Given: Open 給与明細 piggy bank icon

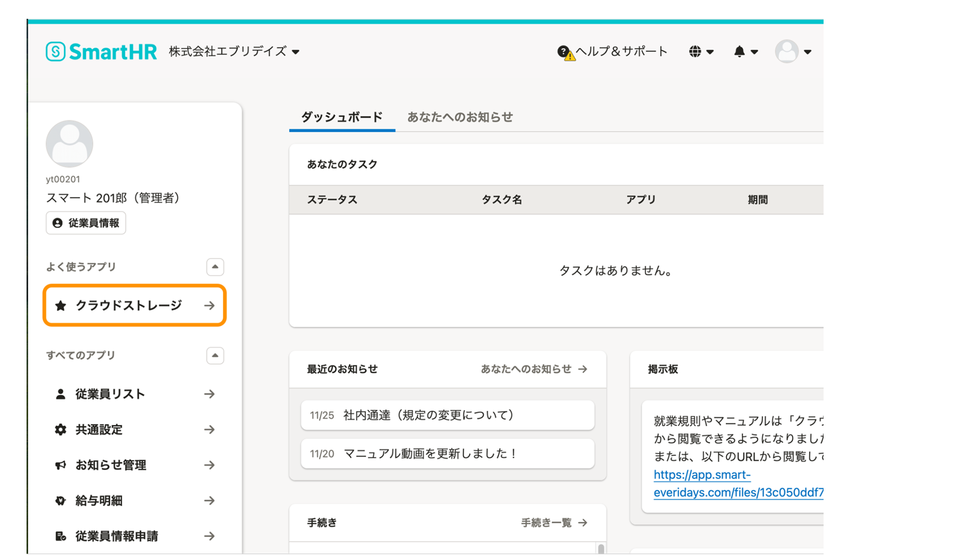Looking at the screenshot, I should coord(60,501).
